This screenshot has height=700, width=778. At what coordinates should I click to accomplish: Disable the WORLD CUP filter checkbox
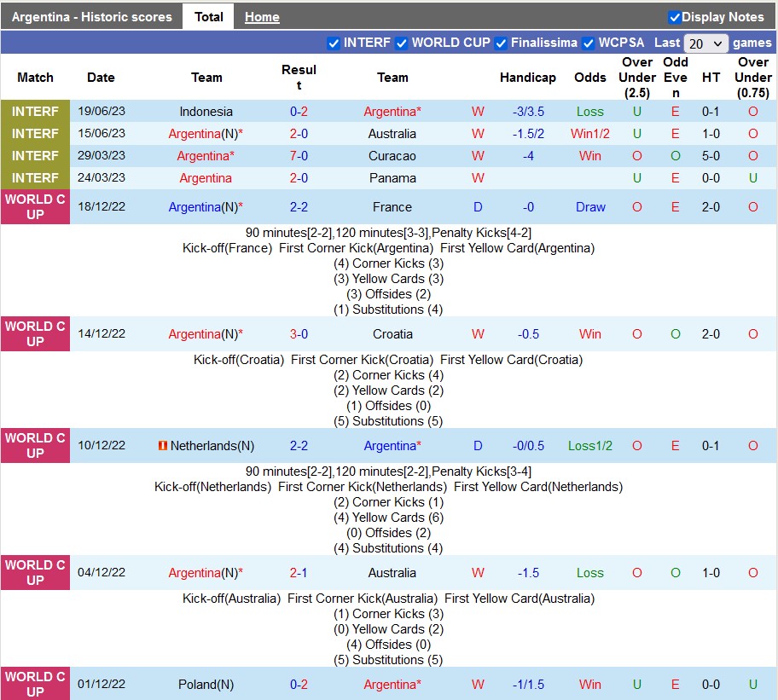401,43
